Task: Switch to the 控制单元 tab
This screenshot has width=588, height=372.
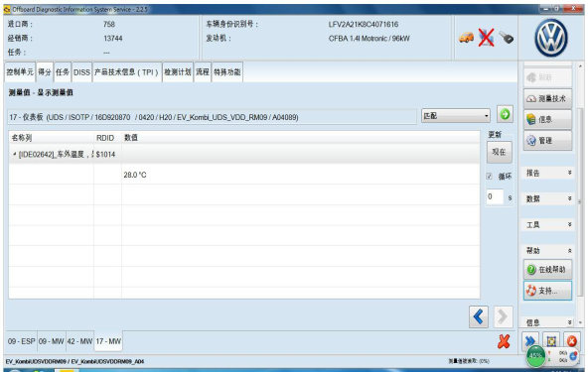Action: click(x=20, y=72)
